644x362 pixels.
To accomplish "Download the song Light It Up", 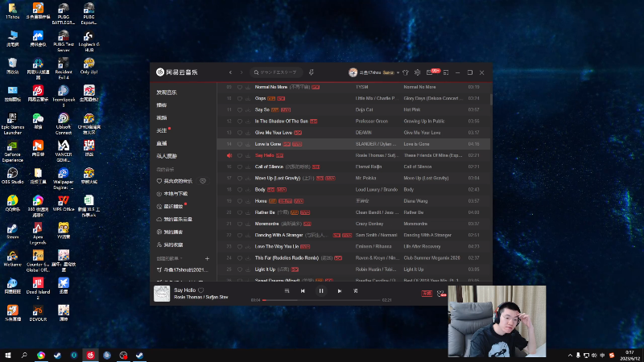I will coord(248,269).
